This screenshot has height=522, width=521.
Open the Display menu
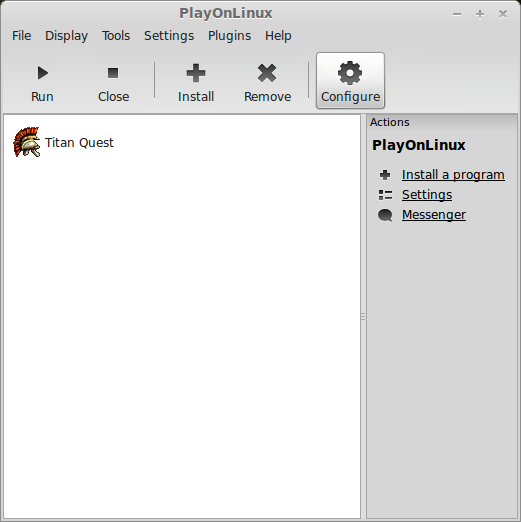tap(66, 36)
